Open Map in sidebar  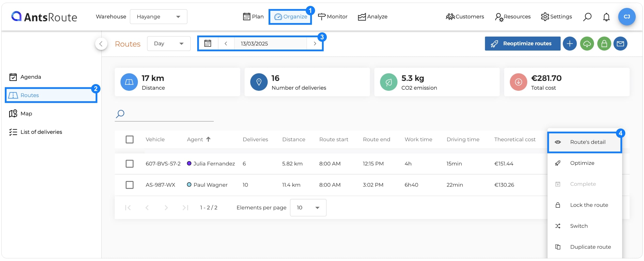point(21,114)
